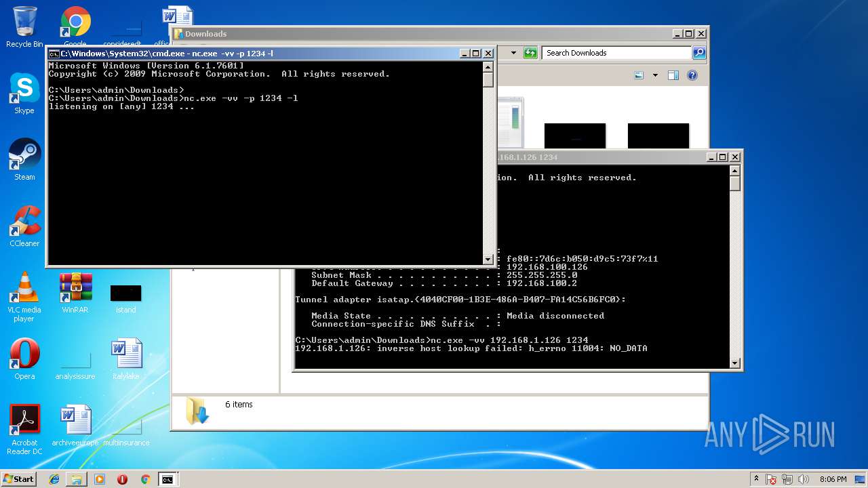The width and height of the screenshot is (868, 488).
Task: Open Opera from the taskbar
Action: 122,479
